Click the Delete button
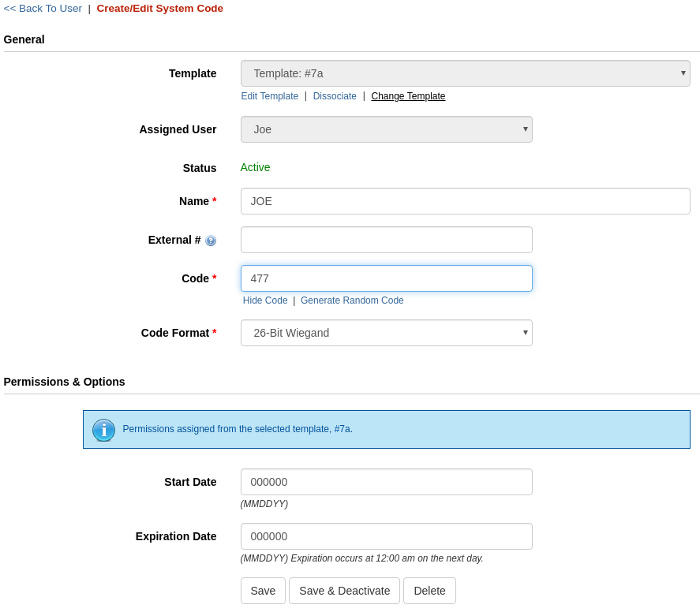The height and width of the screenshot is (612, 700). tap(429, 591)
